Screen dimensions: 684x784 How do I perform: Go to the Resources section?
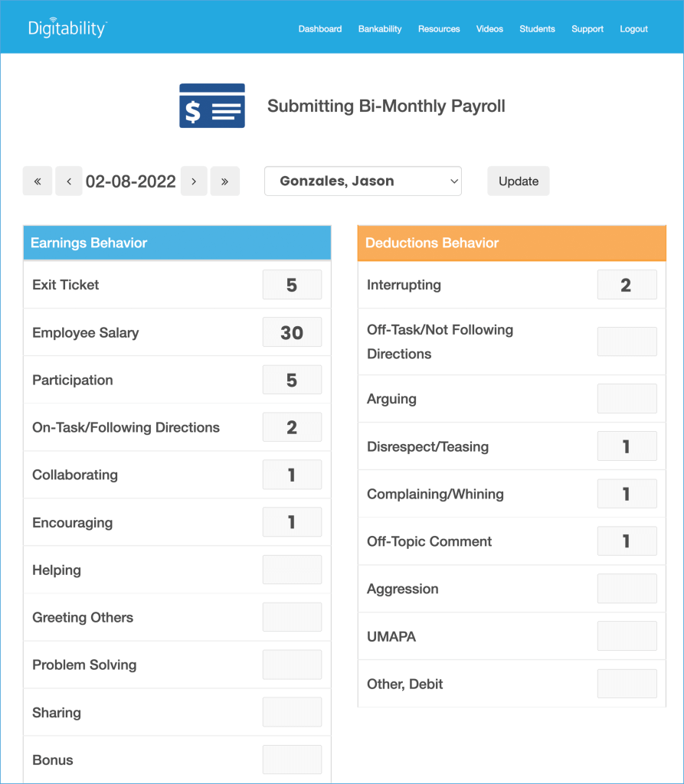click(x=439, y=29)
